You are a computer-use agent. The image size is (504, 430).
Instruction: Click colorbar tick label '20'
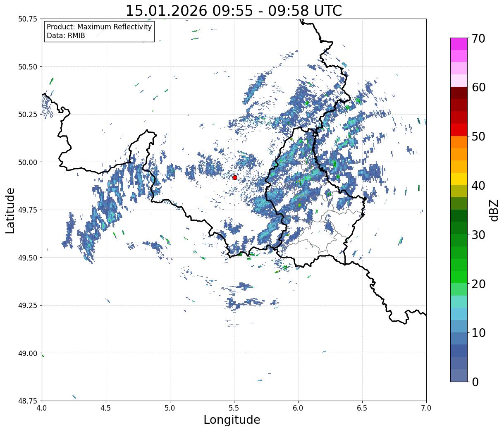coord(478,284)
